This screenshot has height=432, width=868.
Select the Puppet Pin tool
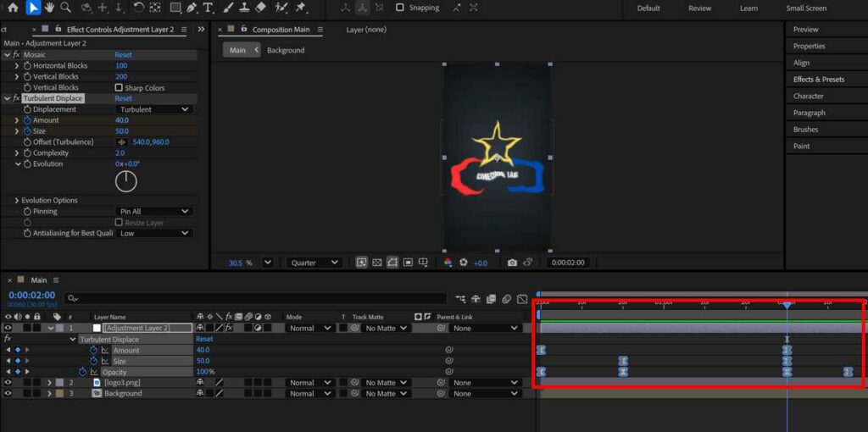tap(301, 8)
